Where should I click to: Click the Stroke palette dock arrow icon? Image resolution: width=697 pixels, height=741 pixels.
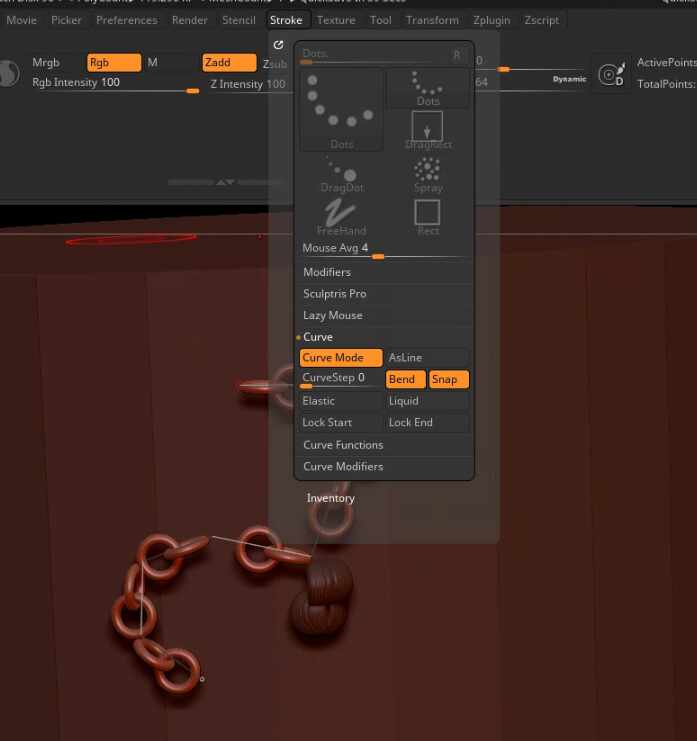(x=278, y=45)
